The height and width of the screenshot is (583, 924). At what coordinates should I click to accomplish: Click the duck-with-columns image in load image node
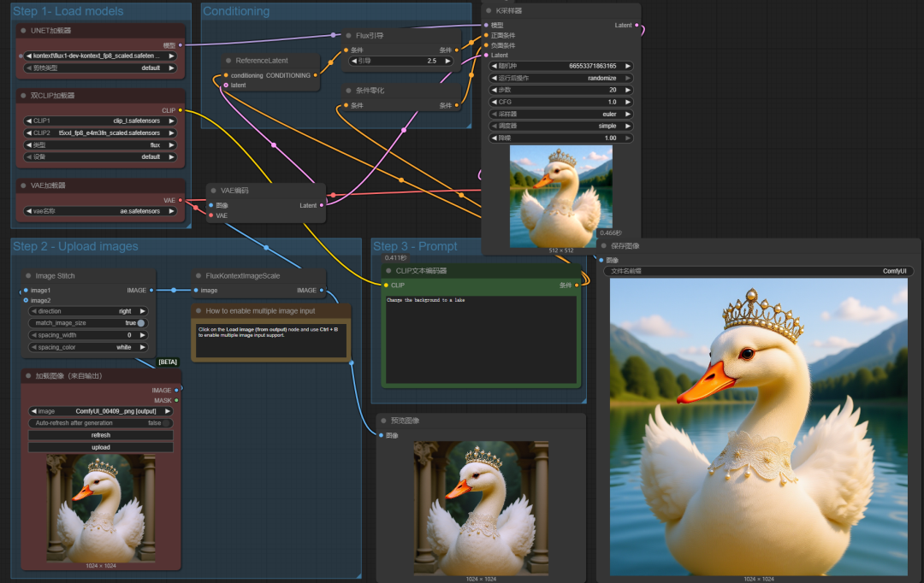pos(101,508)
